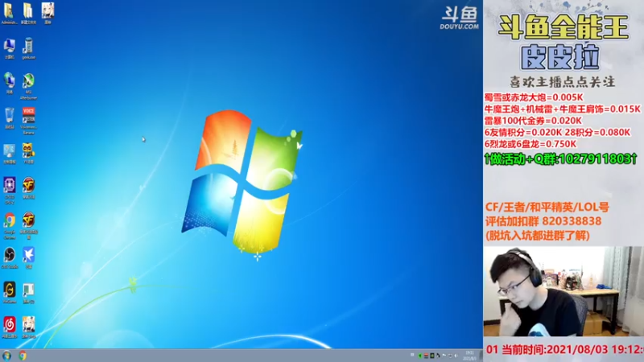Launch the second CrossFire (CF) shortcut
This screenshot has height=362, width=644.
click(x=28, y=225)
